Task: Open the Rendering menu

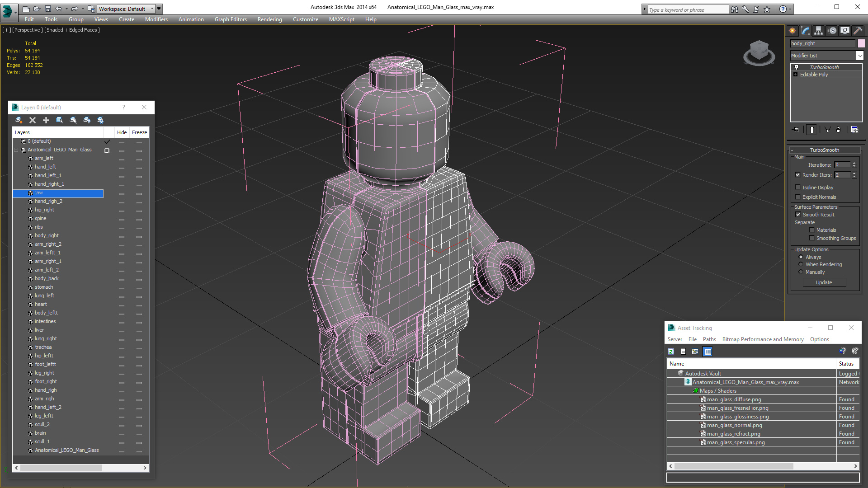Action: pos(269,19)
